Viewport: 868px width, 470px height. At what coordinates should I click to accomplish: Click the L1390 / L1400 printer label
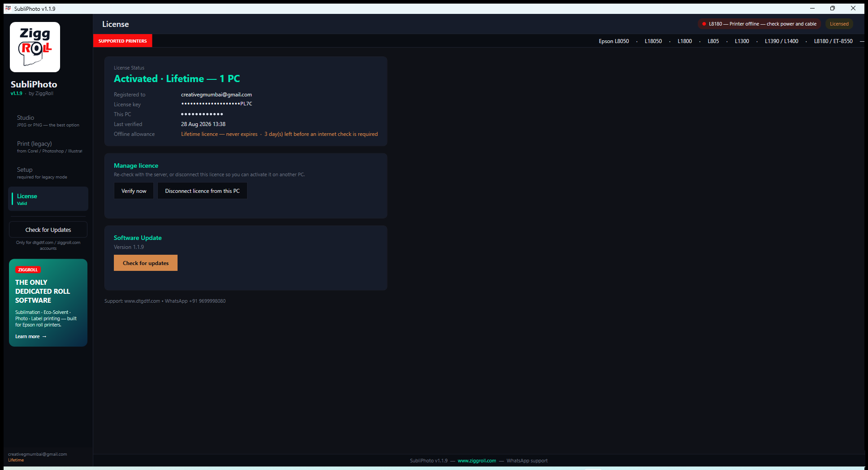tap(781, 41)
